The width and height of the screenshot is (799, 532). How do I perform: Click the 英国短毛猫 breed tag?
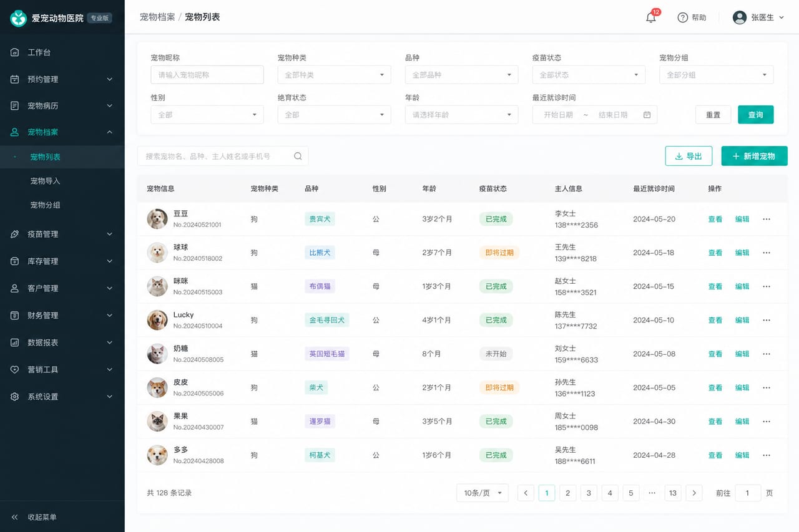click(x=326, y=354)
